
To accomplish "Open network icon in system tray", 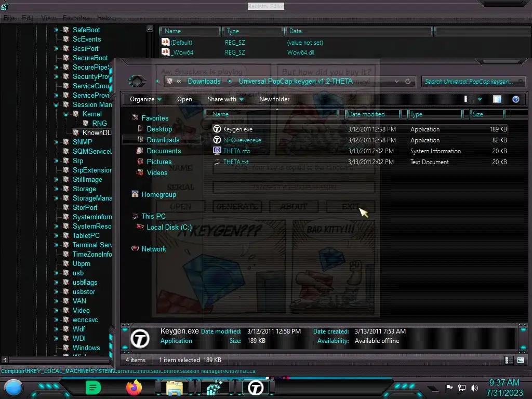I will [461, 388].
